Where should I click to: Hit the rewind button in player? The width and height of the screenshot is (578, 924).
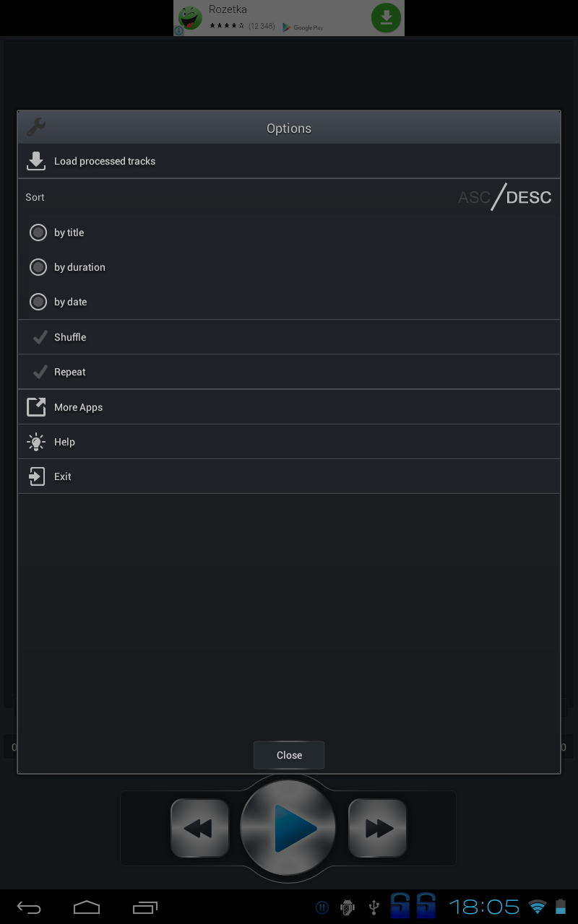tap(200, 828)
